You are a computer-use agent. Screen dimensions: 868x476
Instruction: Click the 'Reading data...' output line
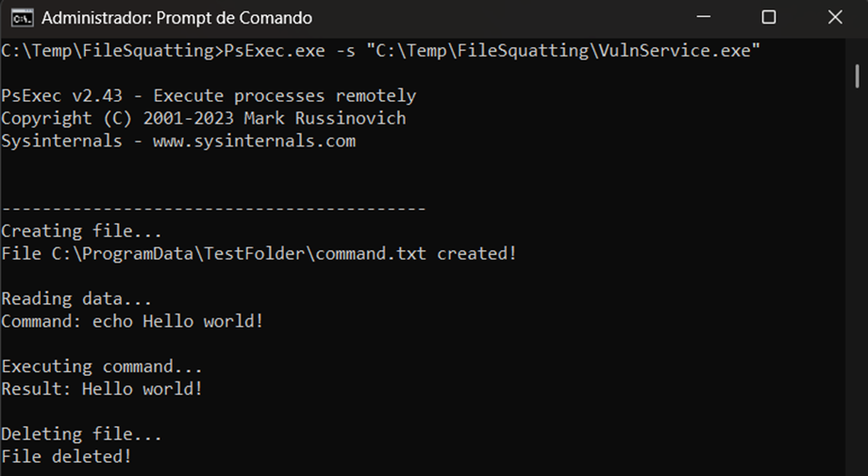pos(76,299)
